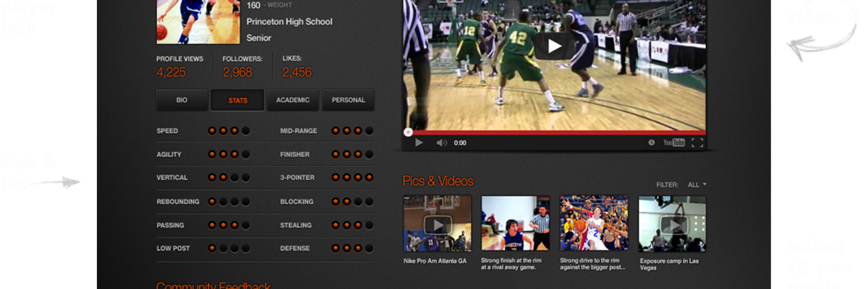Open the Strong drive to the rim photo
This screenshot has width=868, height=289.
tap(594, 223)
